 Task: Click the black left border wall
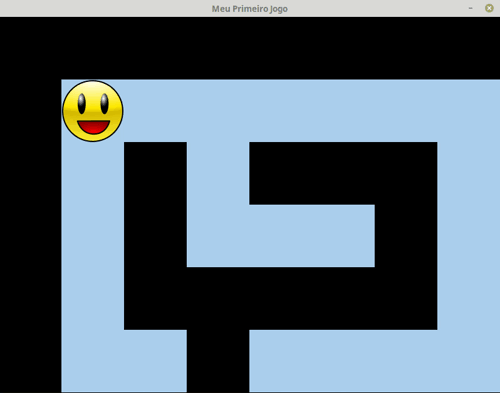31,236
